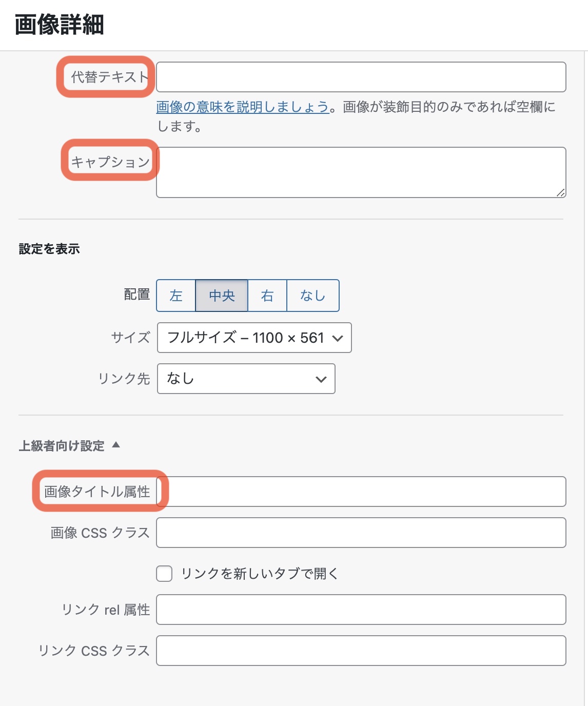The image size is (588, 706).
Task: Click the caption textarea resize handle
Action: [561, 192]
